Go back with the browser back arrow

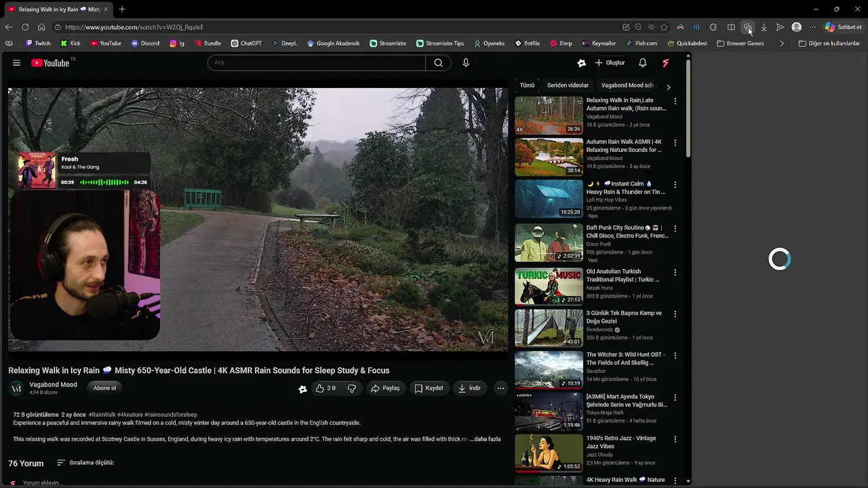[9, 27]
